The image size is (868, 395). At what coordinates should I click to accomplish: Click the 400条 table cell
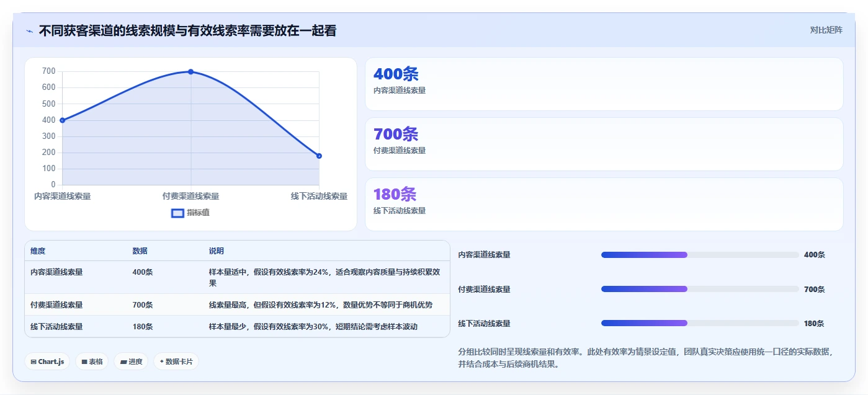(x=143, y=272)
